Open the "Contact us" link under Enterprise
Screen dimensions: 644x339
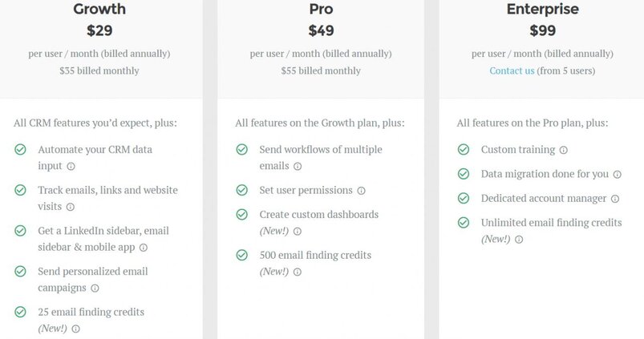coord(512,71)
